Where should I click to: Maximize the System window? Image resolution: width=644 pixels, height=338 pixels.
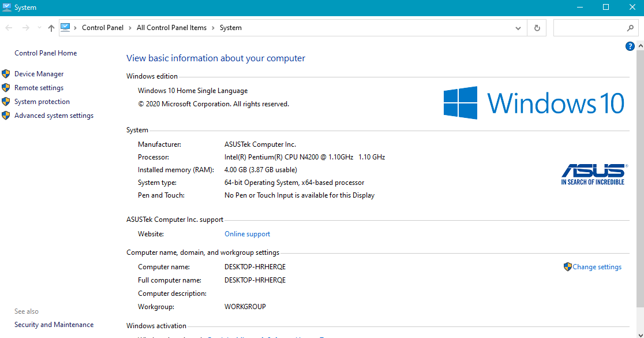pyautogui.click(x=606, y=8)
